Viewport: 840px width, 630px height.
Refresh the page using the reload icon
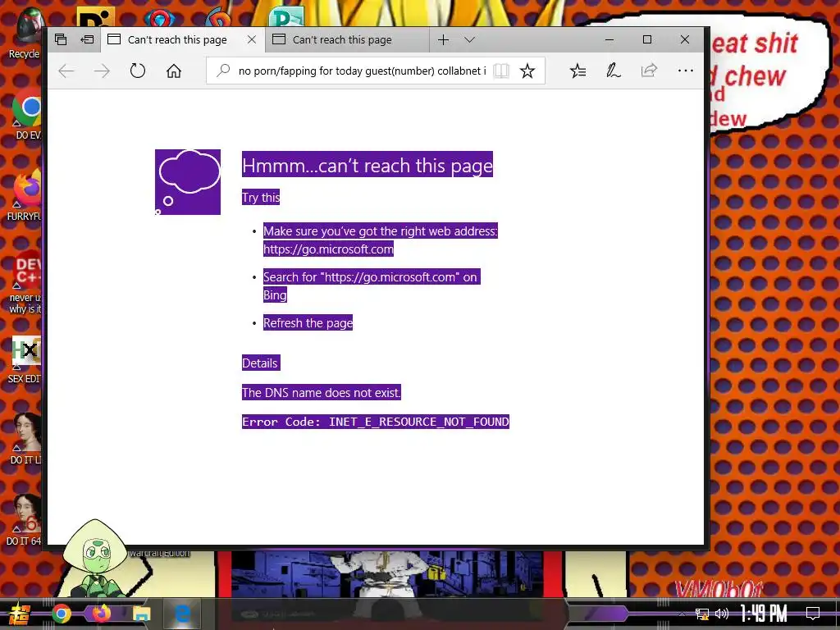point(138,71)
